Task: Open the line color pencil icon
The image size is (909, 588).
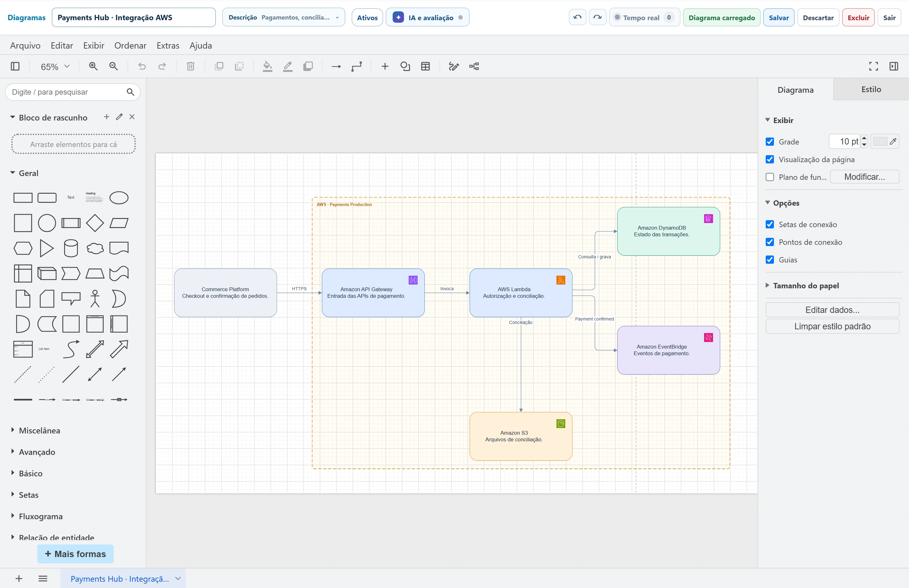Action: (x=288, y=67)
